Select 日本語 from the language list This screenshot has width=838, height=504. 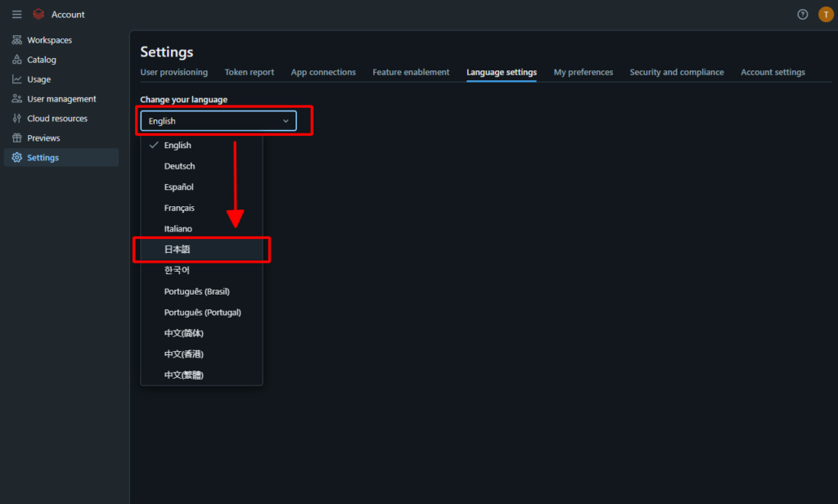pyautogui.click(x=178, y=250)
